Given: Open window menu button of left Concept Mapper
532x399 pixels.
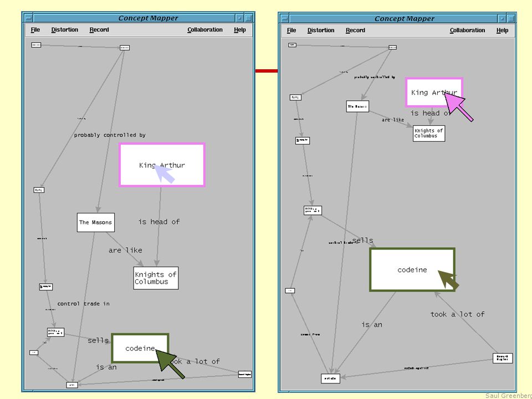Looking at the screenshot, I should click(x=28, y=18).
